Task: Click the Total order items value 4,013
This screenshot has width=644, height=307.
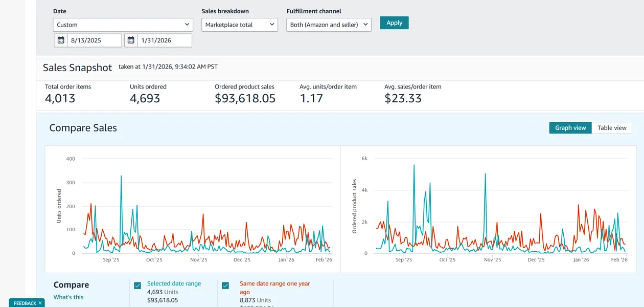Action: coord(60,99)
